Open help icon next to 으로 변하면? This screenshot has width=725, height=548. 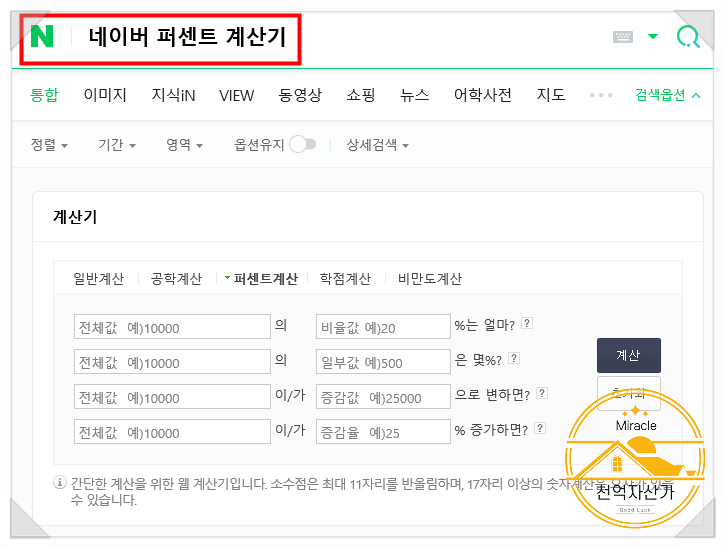click(542, 393)
